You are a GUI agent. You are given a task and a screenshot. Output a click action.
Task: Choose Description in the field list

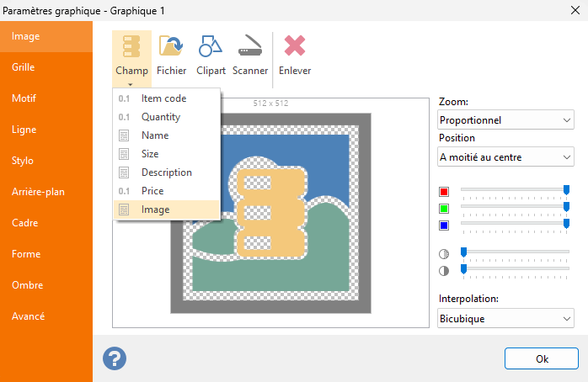(167, 172)
